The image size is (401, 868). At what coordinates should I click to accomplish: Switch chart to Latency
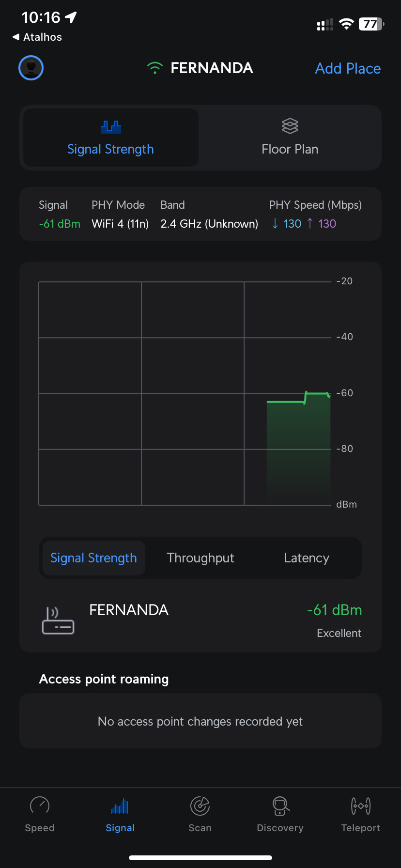[307, 558]
